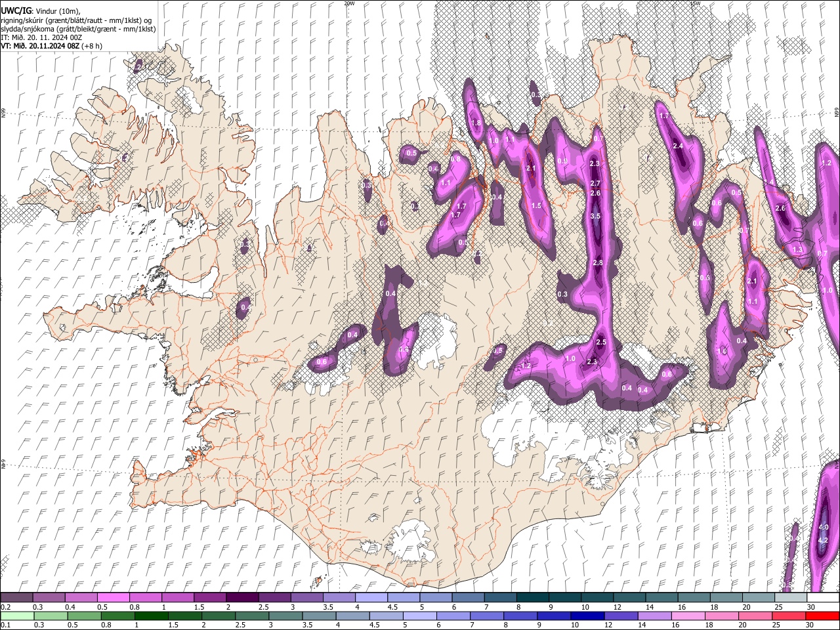Click the pale green 0.1 swatch in lower legend row
The width and height of the screenshot is (840, 630).
click(x=16, y=616)
